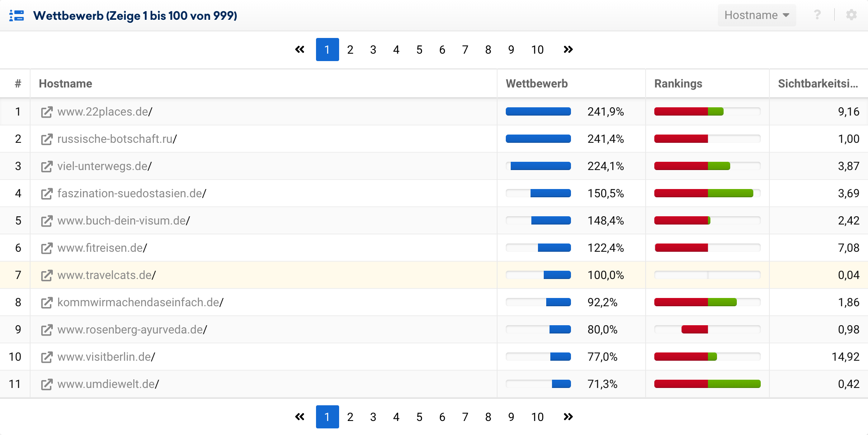Open external link icon for www.travelcats.de
Viewport: 868px width, 435px height.
click(x=47, y=275)
